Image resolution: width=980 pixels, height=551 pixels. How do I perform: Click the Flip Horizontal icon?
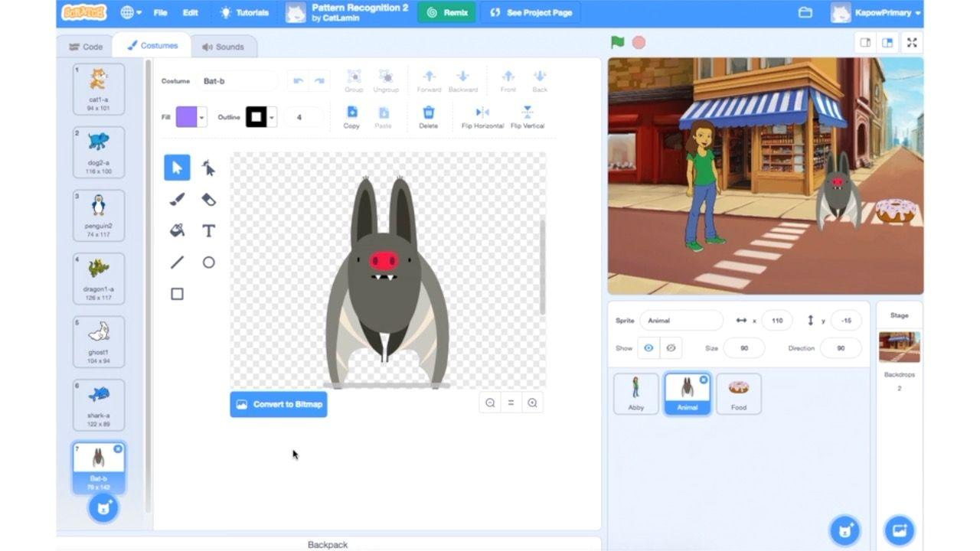pyautogui.click(x=482, y=113)
